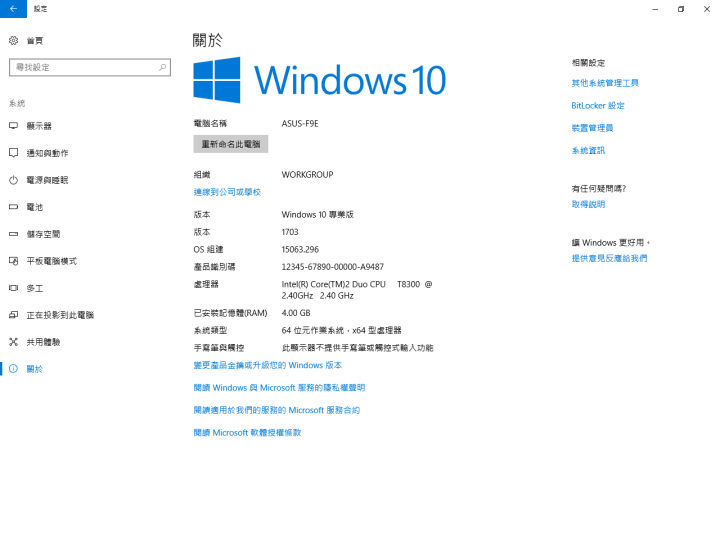The width and height of the screenshot is (720, 552).
Task: Open 其他系統管理工具 link
Action: coord(605,83)
